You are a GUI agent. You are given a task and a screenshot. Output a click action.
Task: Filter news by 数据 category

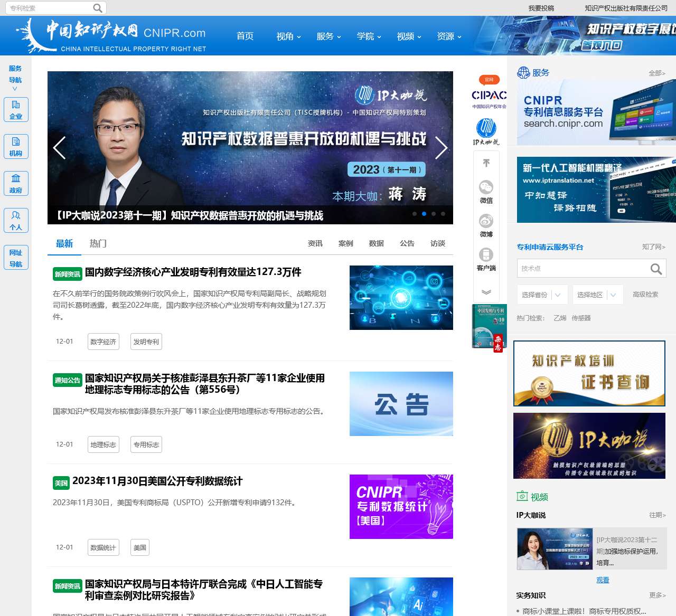pyautogui.click(x=377, y=243)
